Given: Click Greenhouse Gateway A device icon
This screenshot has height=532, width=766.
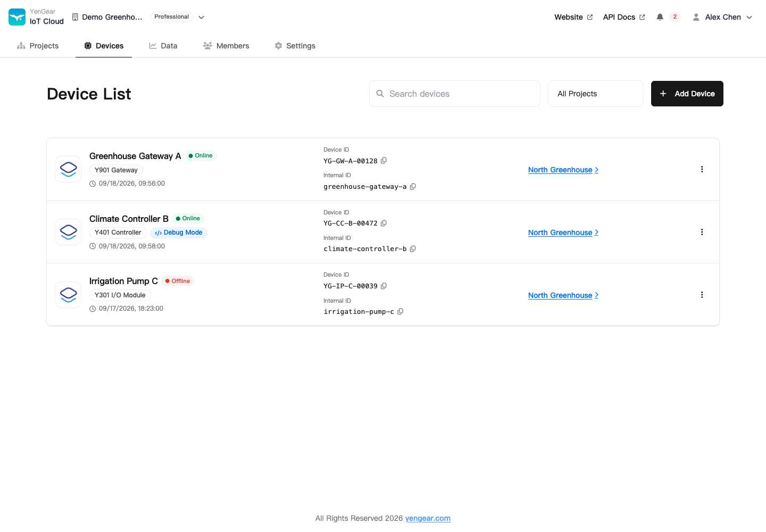Looking at the screenshot, I should pos(68,169).
